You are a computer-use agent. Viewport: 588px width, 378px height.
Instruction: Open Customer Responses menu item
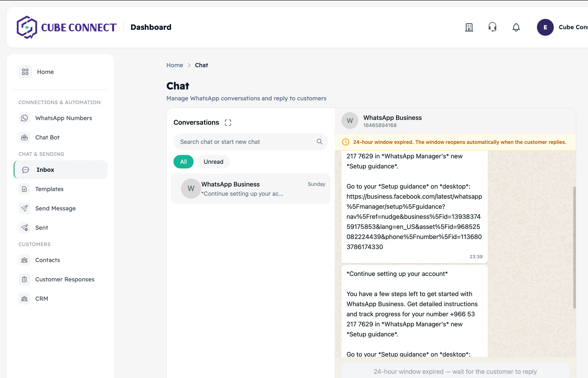[60, 279]
